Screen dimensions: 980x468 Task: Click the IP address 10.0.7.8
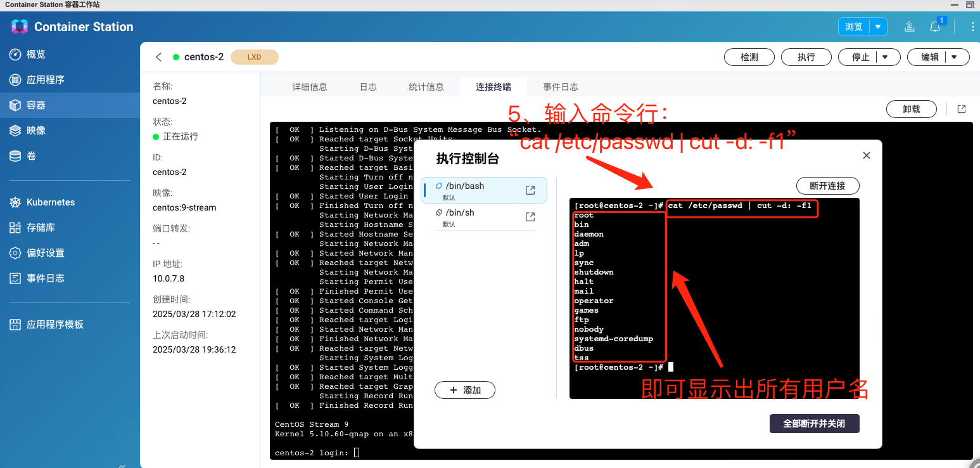coord(169,278)
